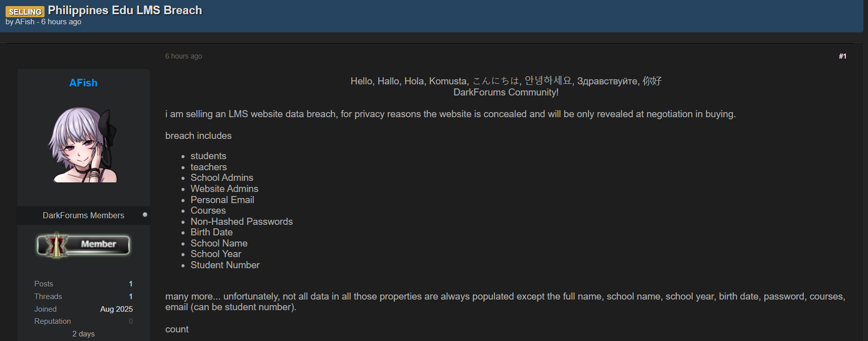Image resolution: width=868 pixels, height=341 pixels.
Task: Click AFish in the thread header byline
Action: pos(25,22)
